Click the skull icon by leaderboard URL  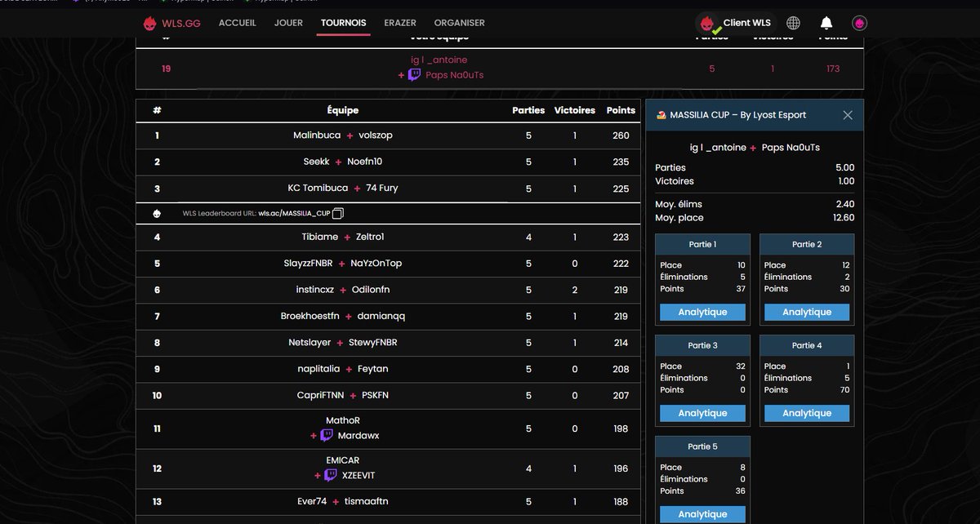tap(157, 214)
